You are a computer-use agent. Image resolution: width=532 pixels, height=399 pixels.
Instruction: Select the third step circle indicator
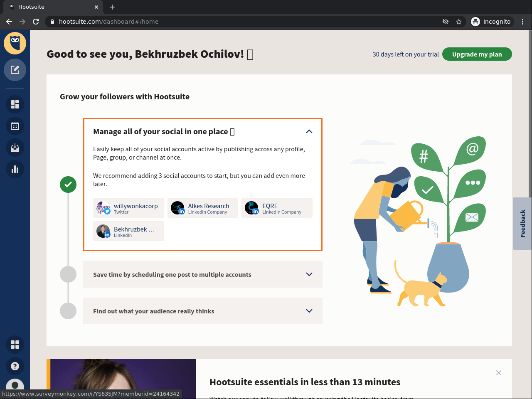click(x=68, y=311)
